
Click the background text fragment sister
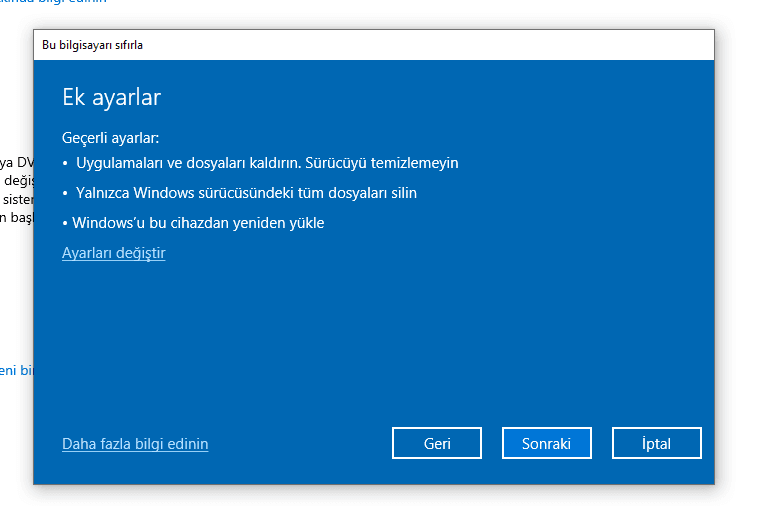coord(16,199)
